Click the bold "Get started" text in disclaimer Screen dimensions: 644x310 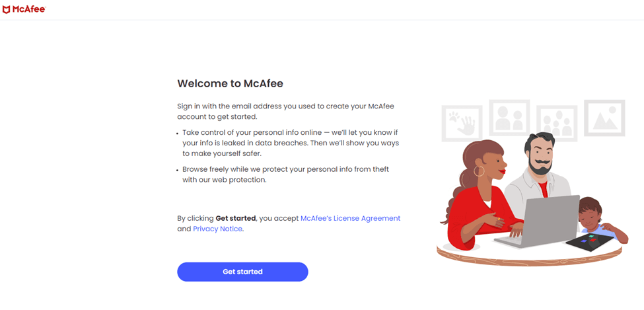click(236, 218)
